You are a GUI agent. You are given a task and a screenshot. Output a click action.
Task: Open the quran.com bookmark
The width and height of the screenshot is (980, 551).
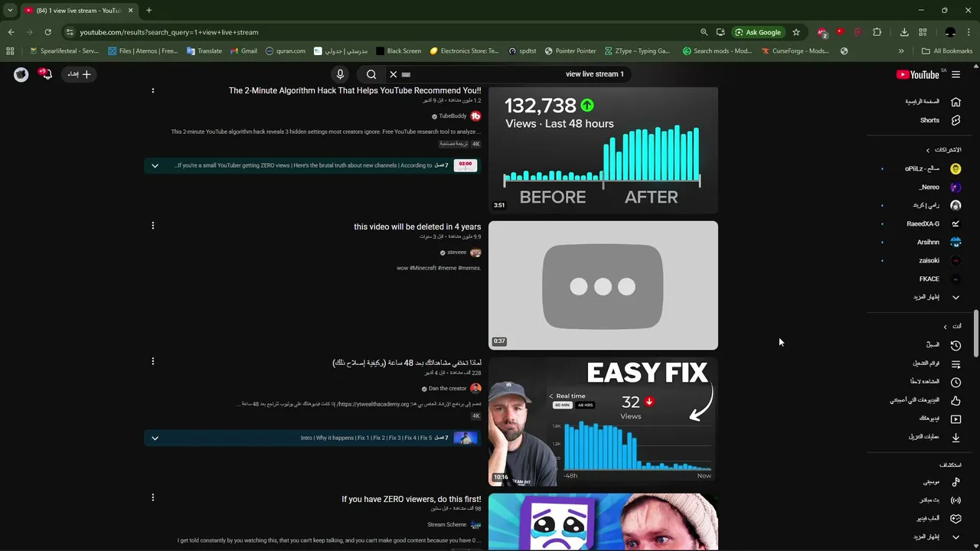(x=286, y=51)
